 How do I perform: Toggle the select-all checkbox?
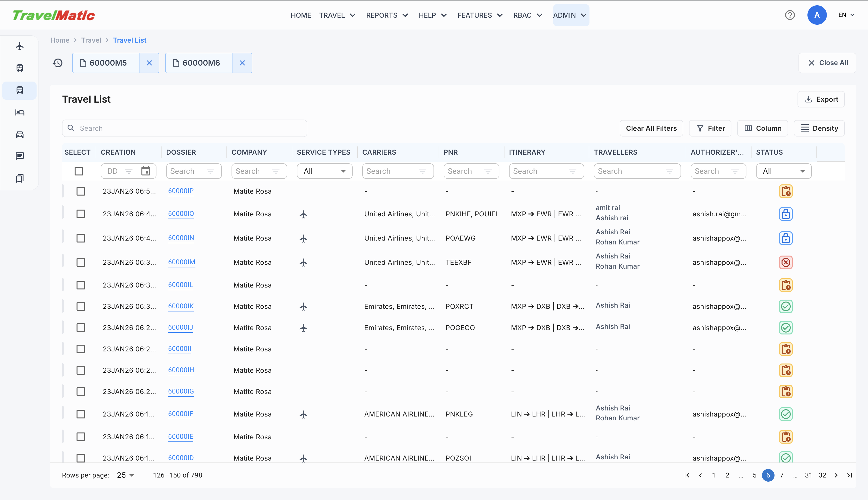point(79,171)
